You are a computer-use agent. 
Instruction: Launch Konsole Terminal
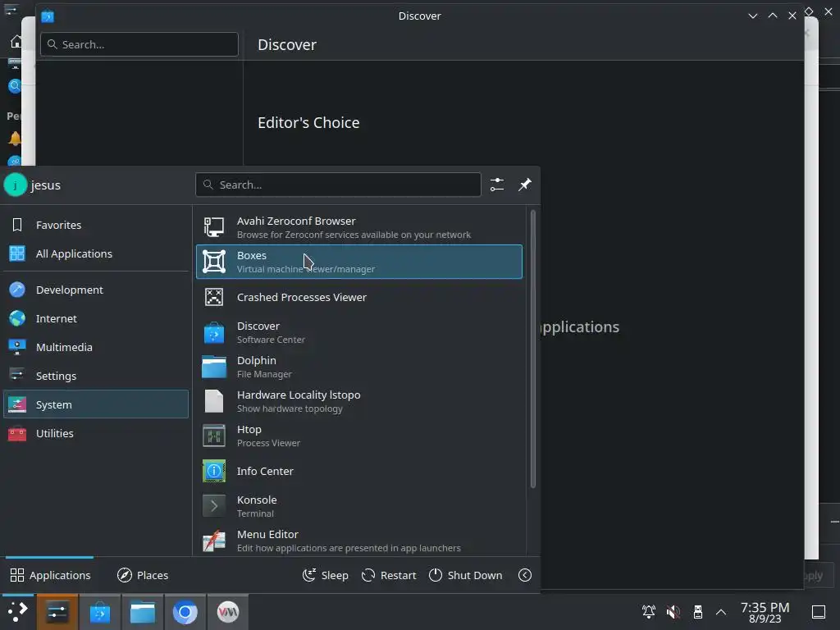pos(359,506)
